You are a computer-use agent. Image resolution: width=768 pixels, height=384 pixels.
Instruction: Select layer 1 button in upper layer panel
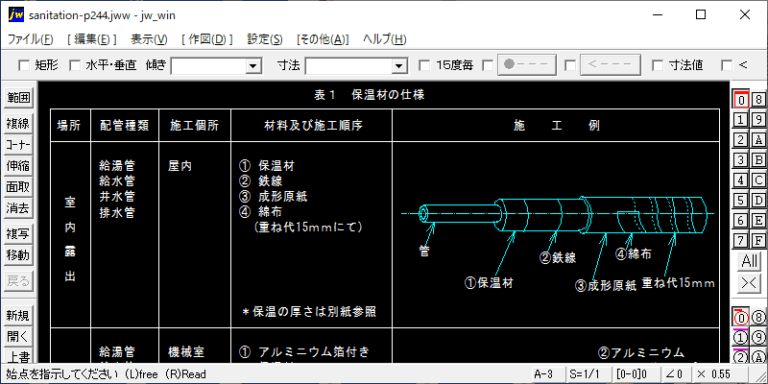coord(741,120)
